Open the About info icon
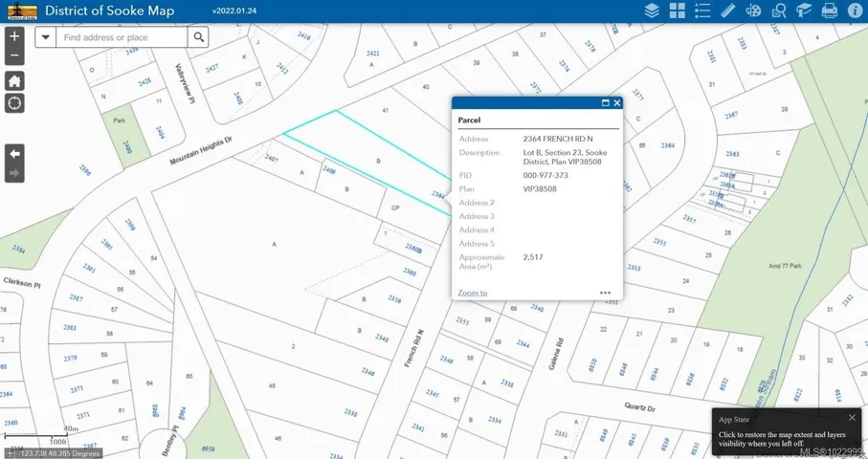The image size is (868, 459). pos(855,11)
